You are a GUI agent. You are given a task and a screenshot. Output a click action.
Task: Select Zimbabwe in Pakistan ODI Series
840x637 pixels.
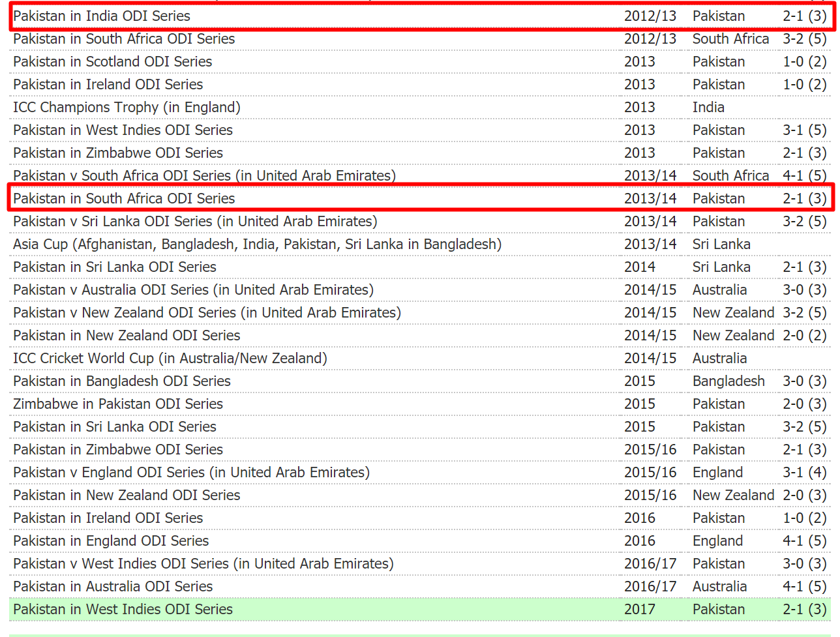(x=118, y=404)
